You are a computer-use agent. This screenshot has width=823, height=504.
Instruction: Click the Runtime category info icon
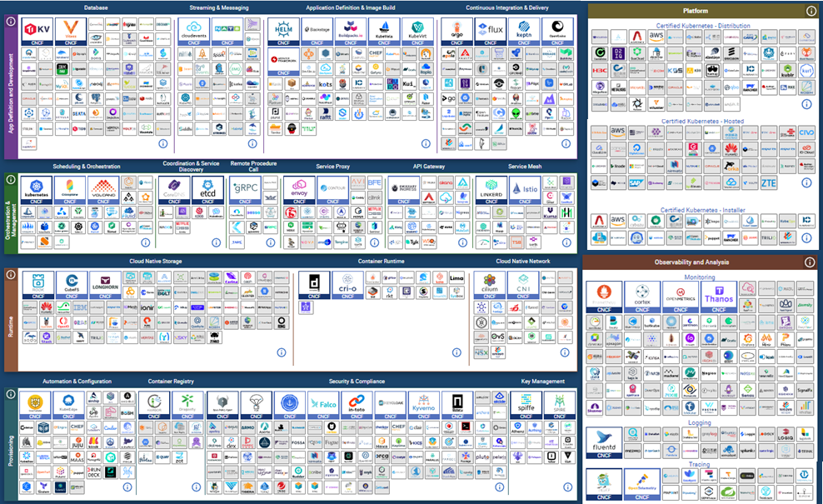[11, 274]
